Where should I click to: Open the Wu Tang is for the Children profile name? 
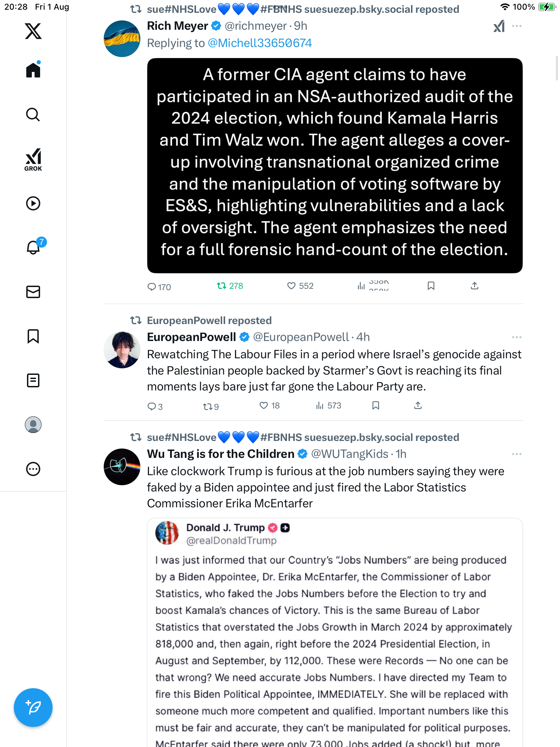pos(221,454)
